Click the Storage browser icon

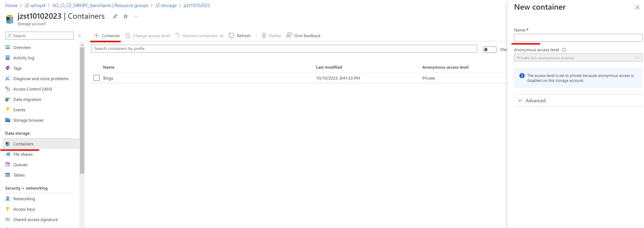click(x=8, y=120)
